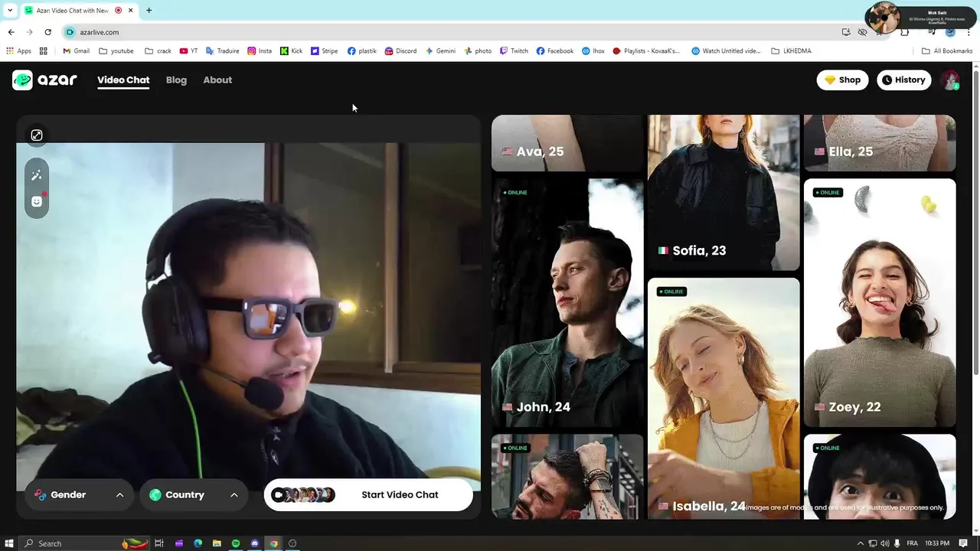Click the Azar logo

click(x=44, y=80)
